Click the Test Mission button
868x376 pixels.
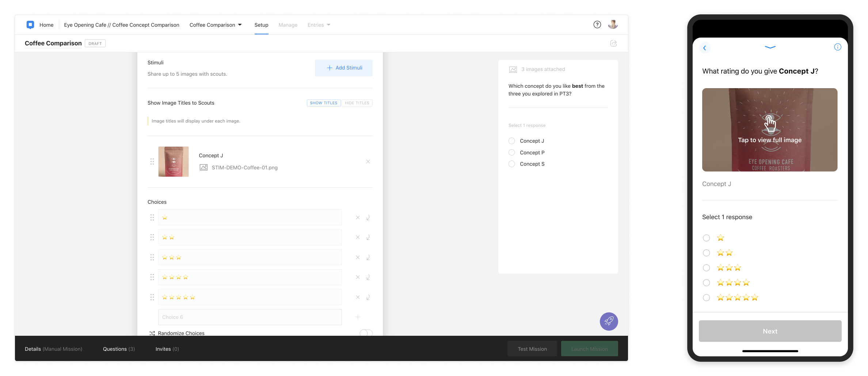[532, 349]
